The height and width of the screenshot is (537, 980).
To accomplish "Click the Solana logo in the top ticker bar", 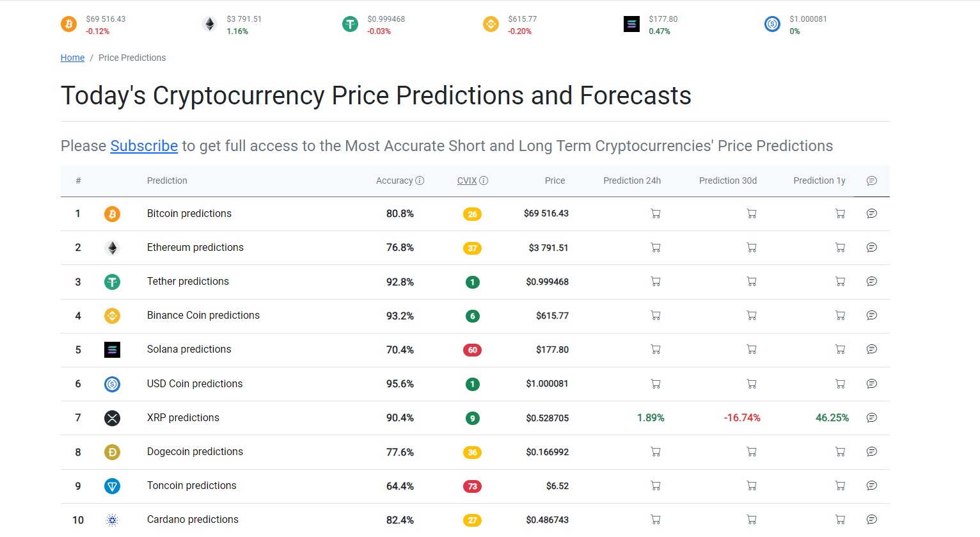I will tap(631, 24).
